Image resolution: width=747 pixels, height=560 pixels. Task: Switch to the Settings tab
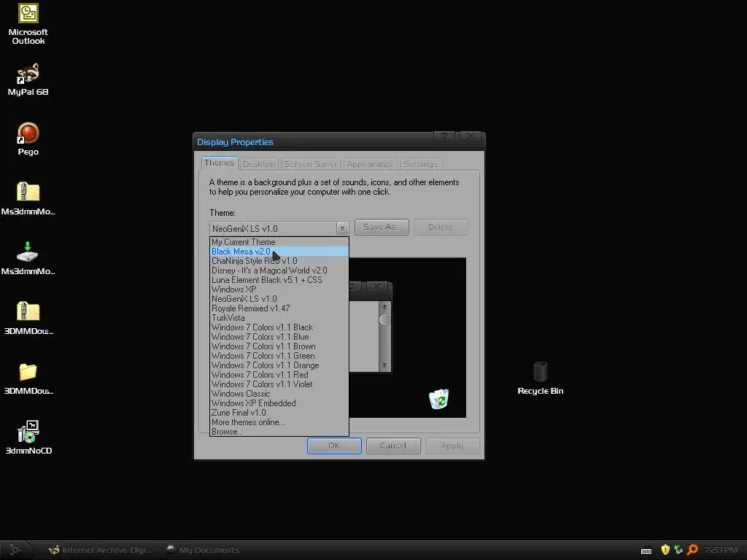point(420,164)
